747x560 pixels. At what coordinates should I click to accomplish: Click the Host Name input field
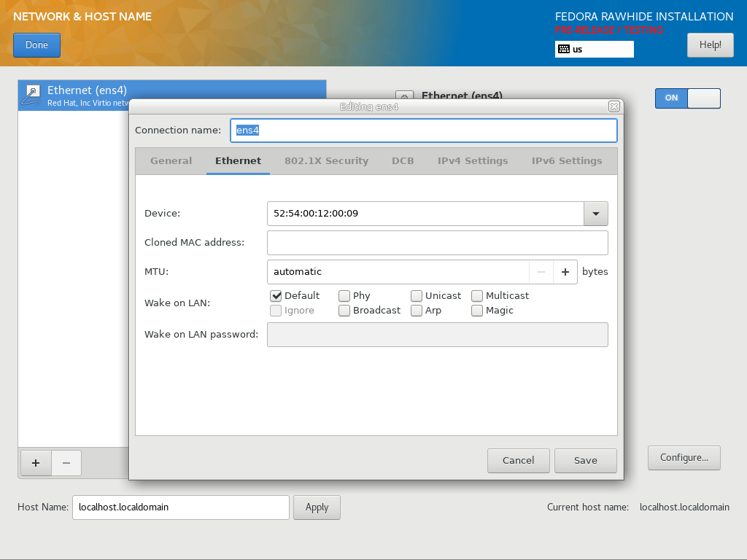point(181,507)
